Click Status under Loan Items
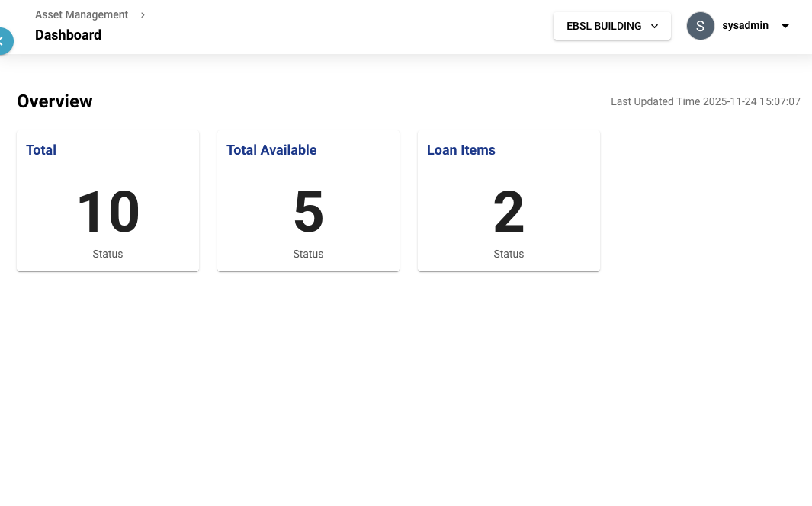812x506 pixels. [509, 254]
